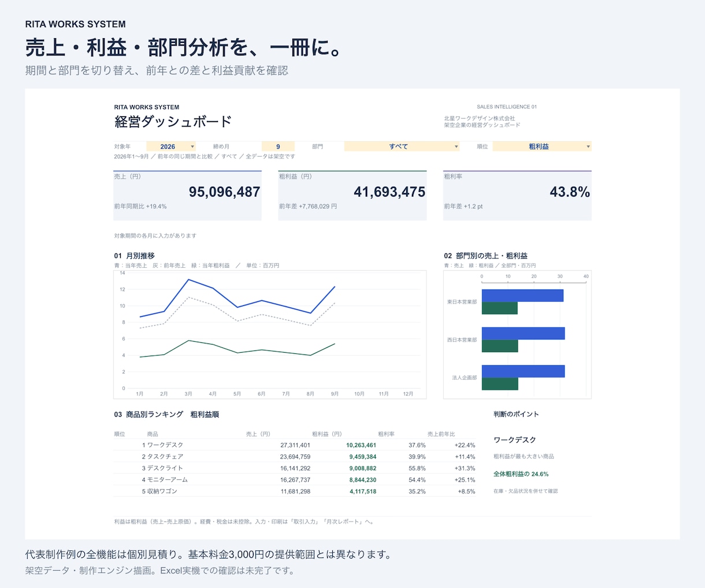Open the 順位 粗利益 dropdown

click(x=542, y=147)
